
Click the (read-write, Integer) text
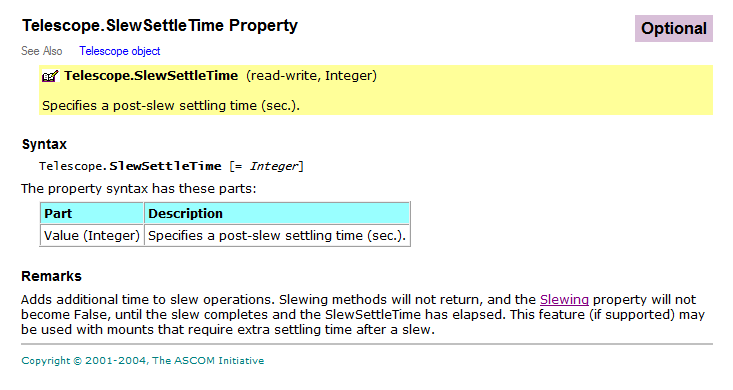(311, 75)
